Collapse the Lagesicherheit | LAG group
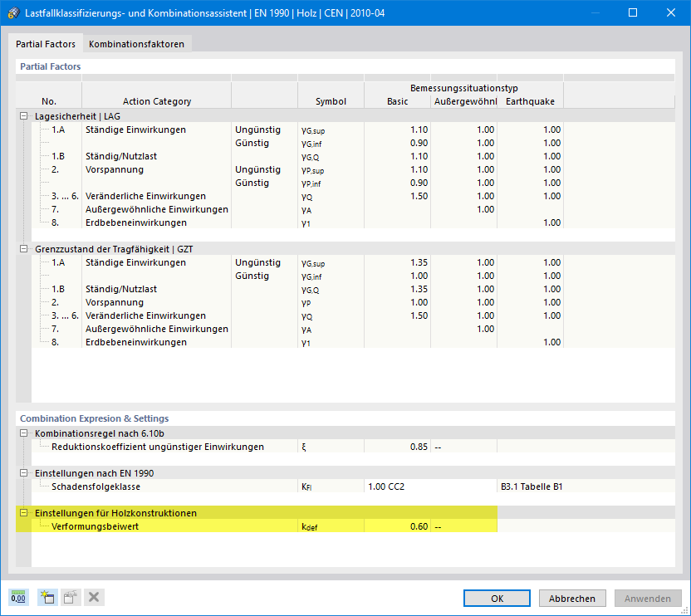The image size is (691, 616). [24, 116]
